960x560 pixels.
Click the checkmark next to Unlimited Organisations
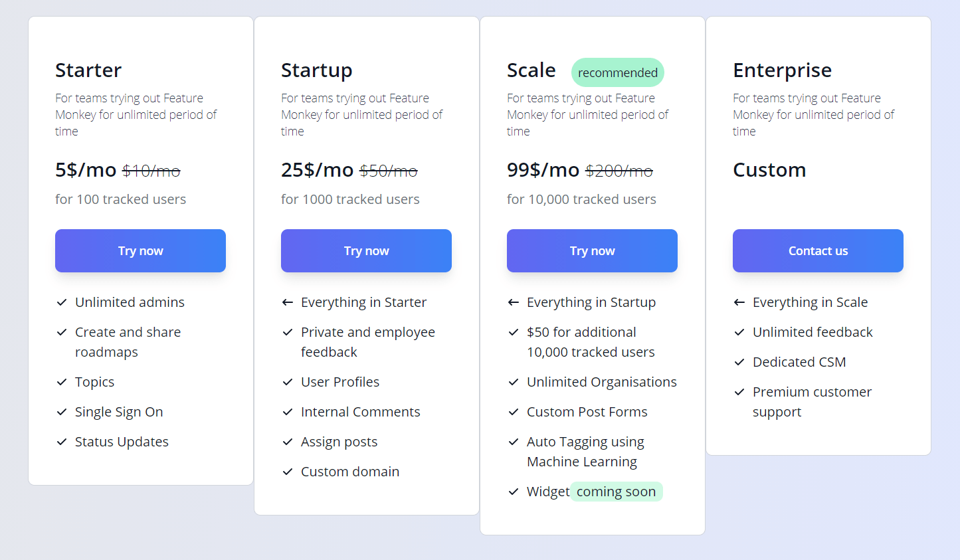(x=513, y=382)
